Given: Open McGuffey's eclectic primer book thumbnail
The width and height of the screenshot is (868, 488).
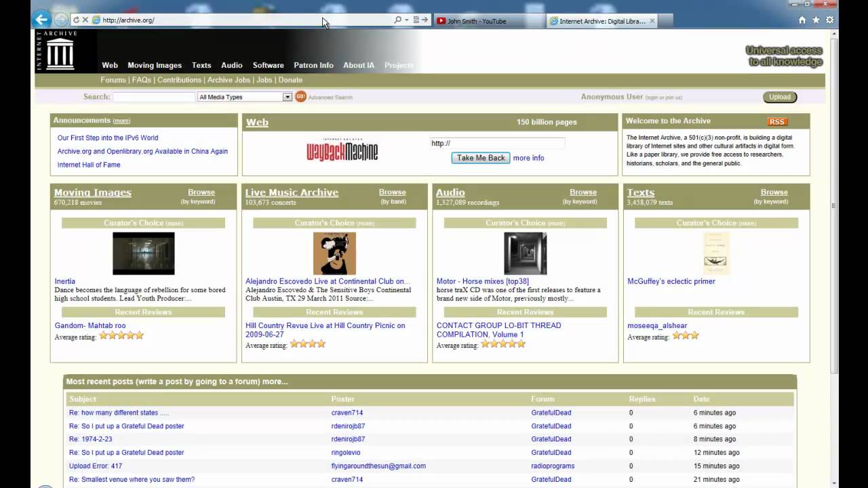Looking at the screenshot, I should pos(716,253).
